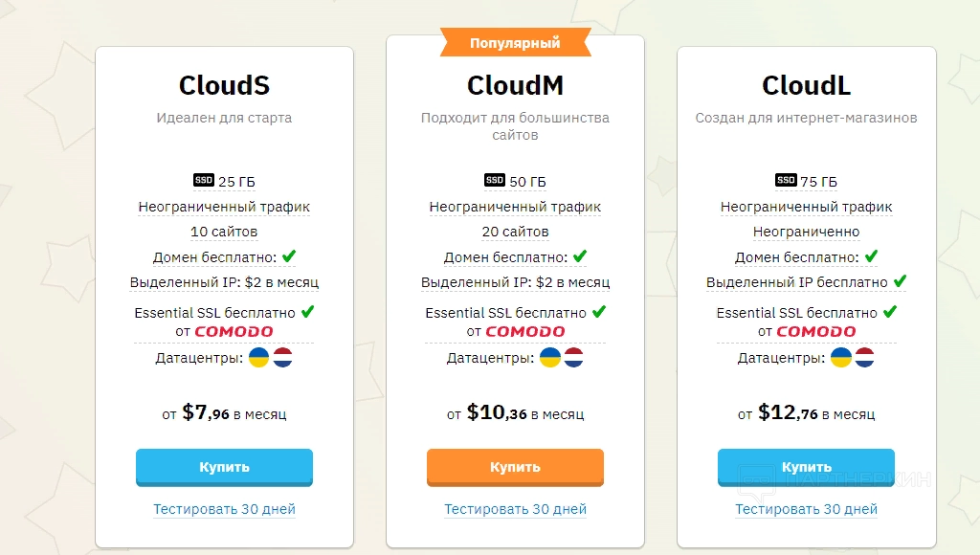Open the 30-day test link for CloudM
980x555 pixels.
click(515, 509)
